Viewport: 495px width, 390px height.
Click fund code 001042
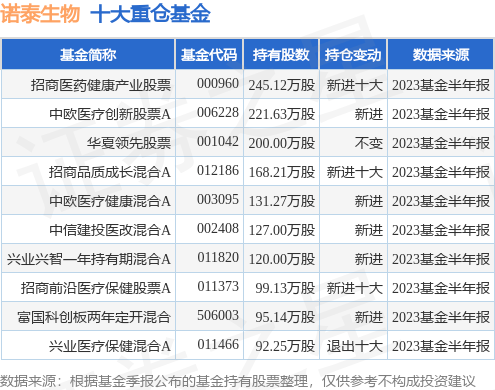click(x=218, y=141)
